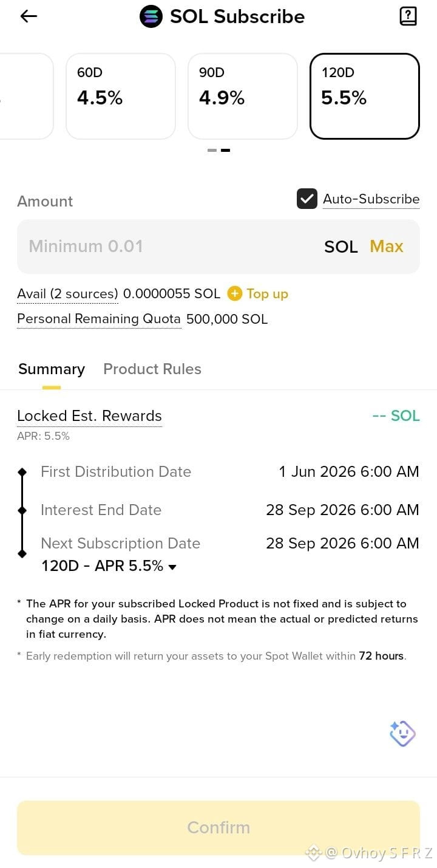Screen dimensions: 437x868
Task: Click the yellow plus Top up icon
Action: pyautogui.click(x=234, y=294)
